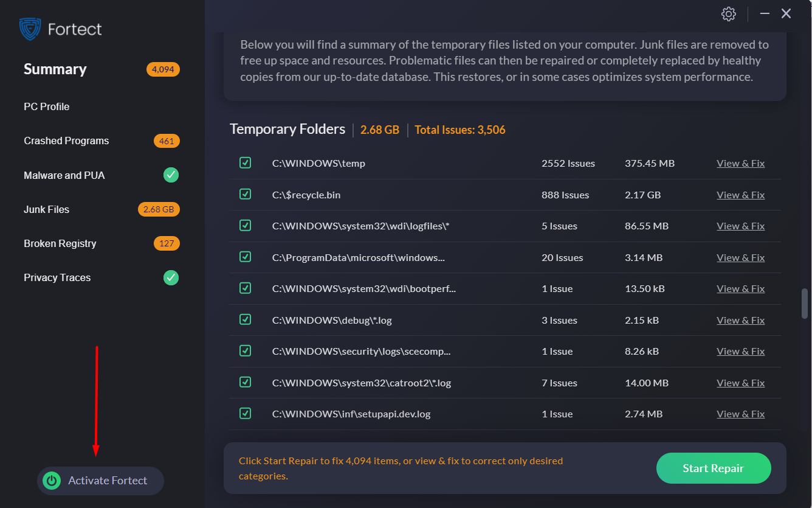This screenshot has height=508, width=812.
Task: View & Fix the debug\*.log row
Action: point(741,320)
